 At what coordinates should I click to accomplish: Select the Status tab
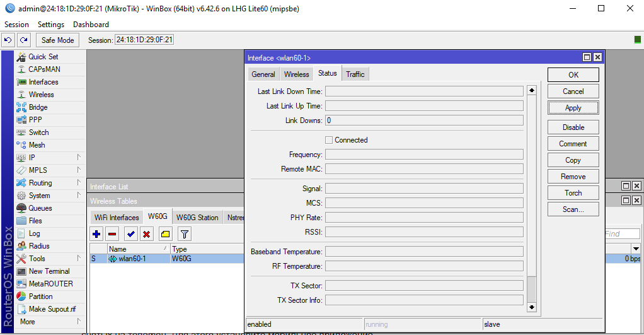(x=327, y=73)
